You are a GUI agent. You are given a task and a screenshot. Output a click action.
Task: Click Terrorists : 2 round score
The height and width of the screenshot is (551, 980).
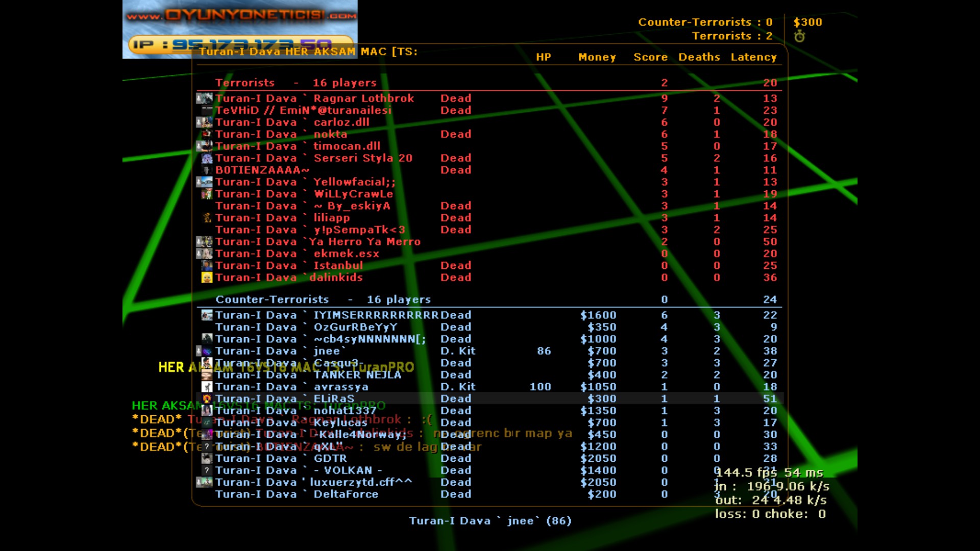732,36
